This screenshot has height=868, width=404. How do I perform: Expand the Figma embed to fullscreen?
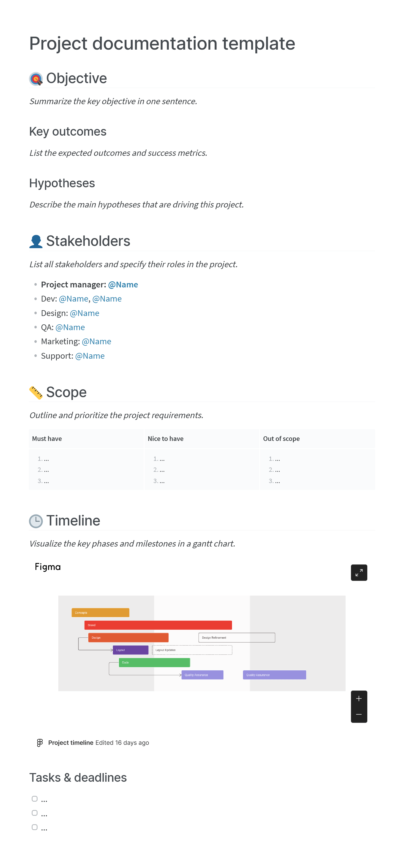tap(358, 572)
